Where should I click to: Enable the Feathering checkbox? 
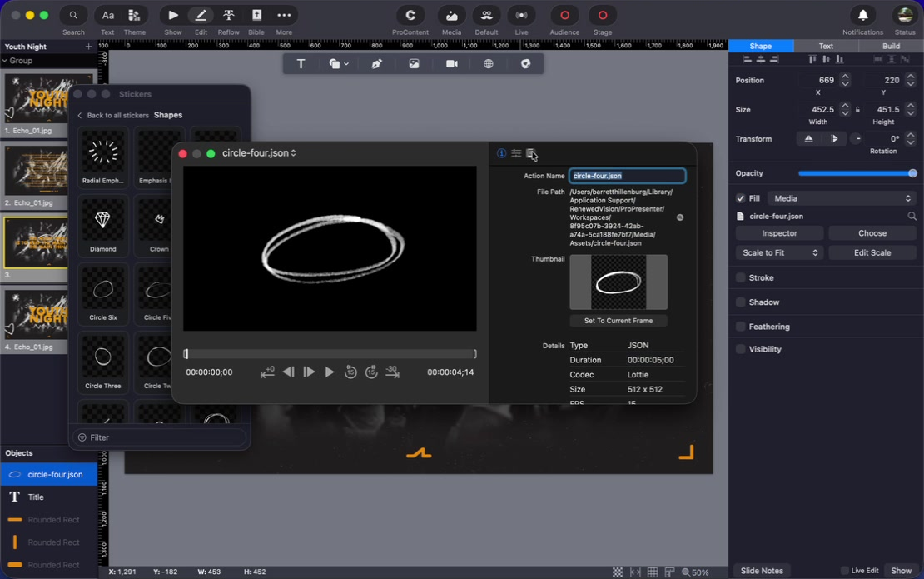[741, 327]
